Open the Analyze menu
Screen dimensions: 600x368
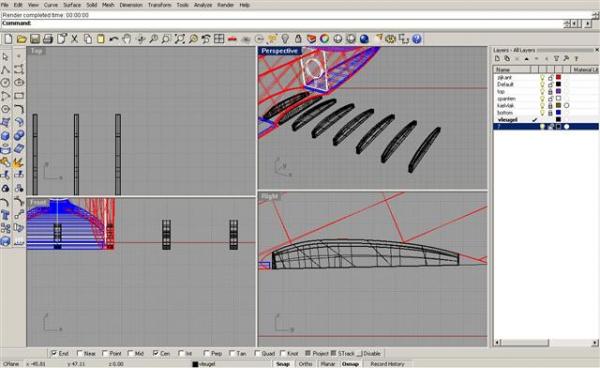point(203,5)
